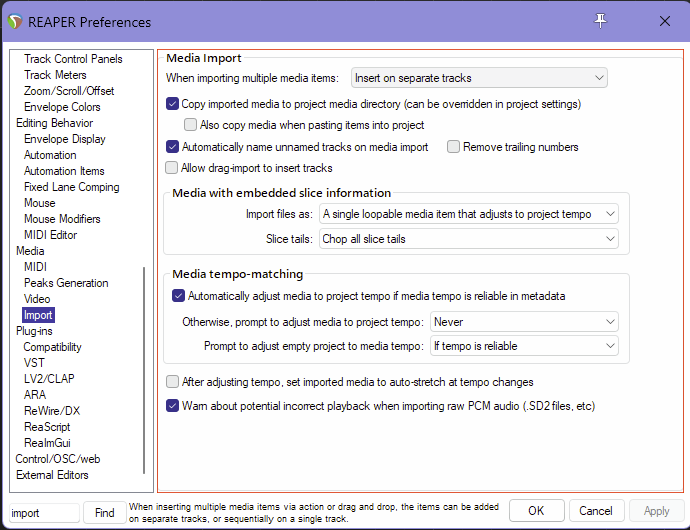Viewport: 690px width, 530px height.
Task: Open Plug-ins preferences section
Action: 34,331
